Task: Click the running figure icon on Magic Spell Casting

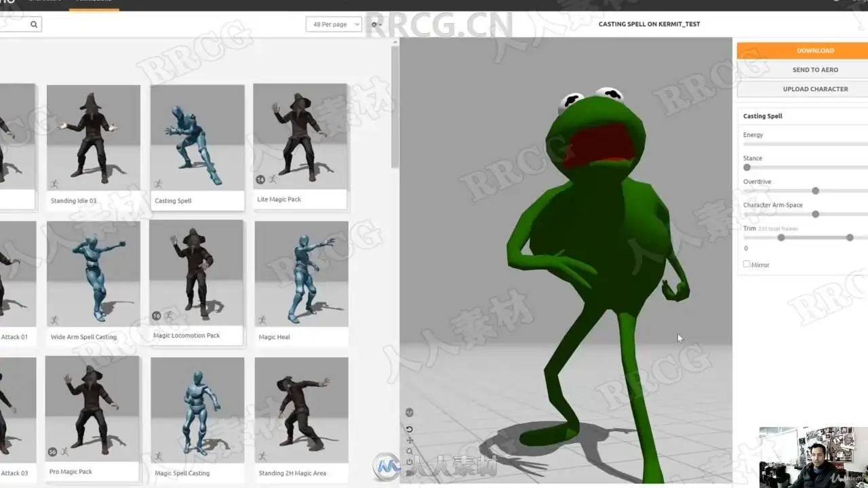Action: [x=158, y=456]
